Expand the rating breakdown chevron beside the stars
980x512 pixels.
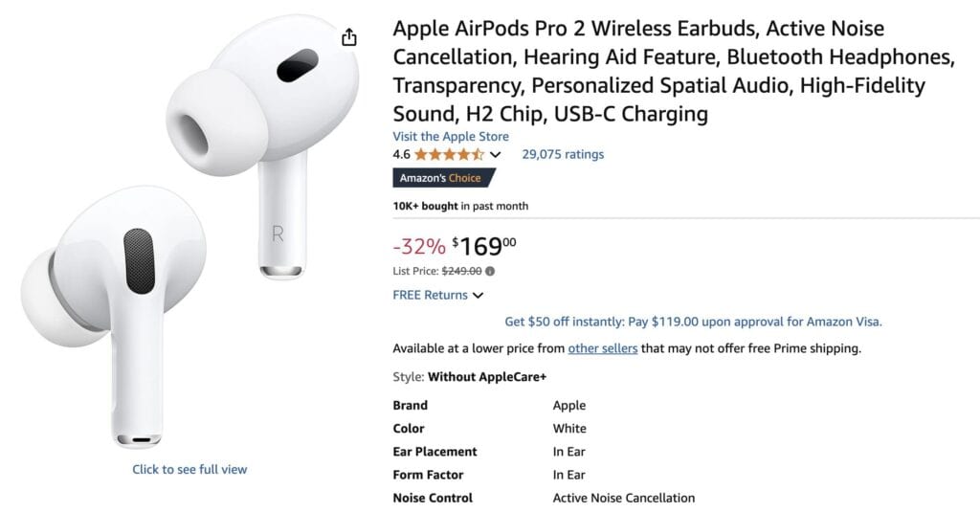coord(496,155)
